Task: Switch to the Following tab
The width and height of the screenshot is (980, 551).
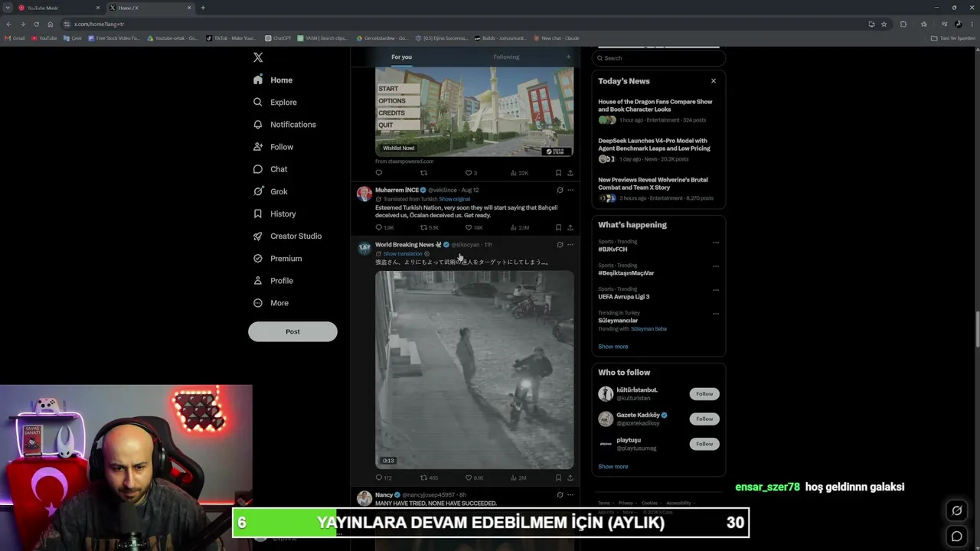Action: [506, 57]
